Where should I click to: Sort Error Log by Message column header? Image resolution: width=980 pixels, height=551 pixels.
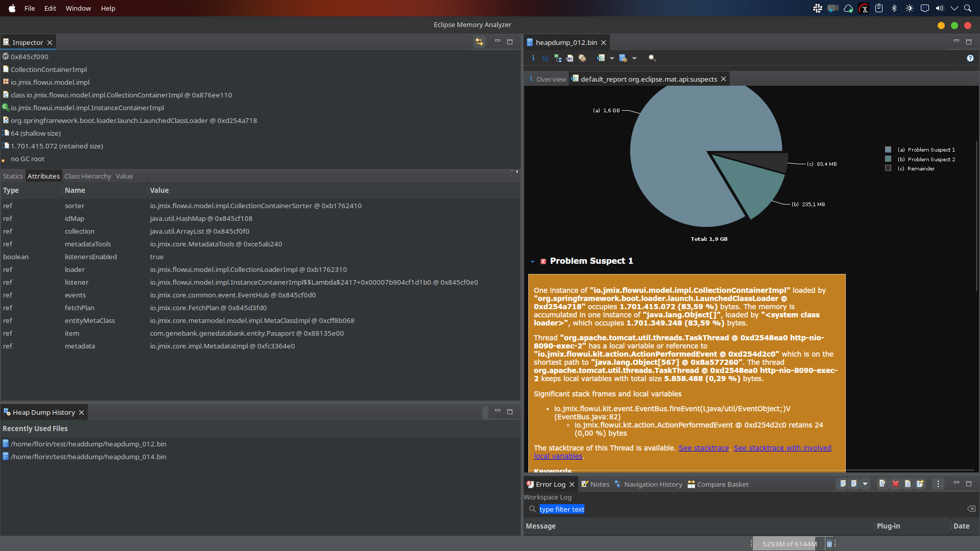698,526
